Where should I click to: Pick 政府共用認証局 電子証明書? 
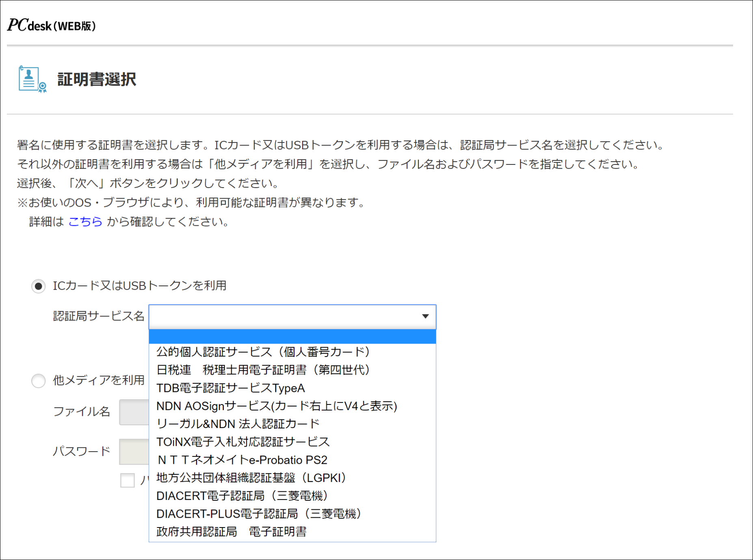(292, 532)
